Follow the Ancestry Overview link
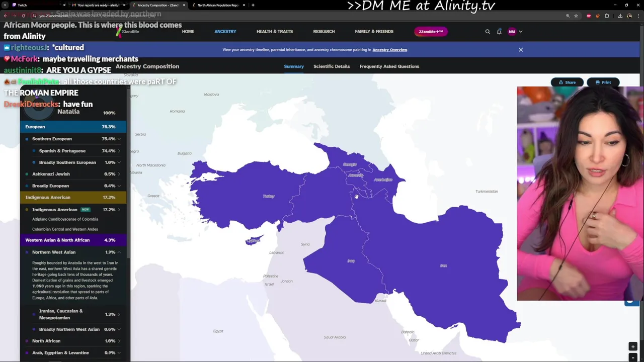This screenshot has width=644, height=362. [x=390, y=50]
